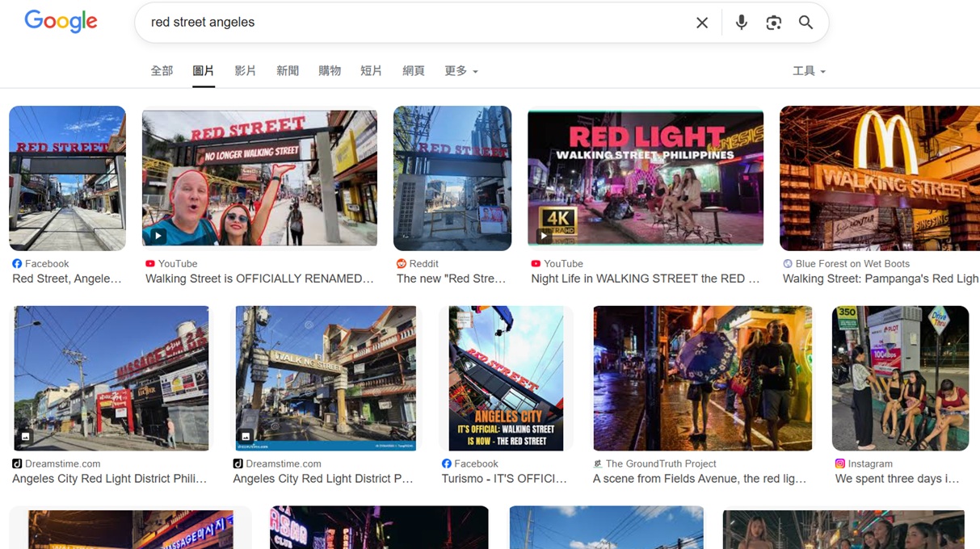
Task: Open 'Walking Street: Pampanga's Red Ligh' link
Action: tap(881, 279)
